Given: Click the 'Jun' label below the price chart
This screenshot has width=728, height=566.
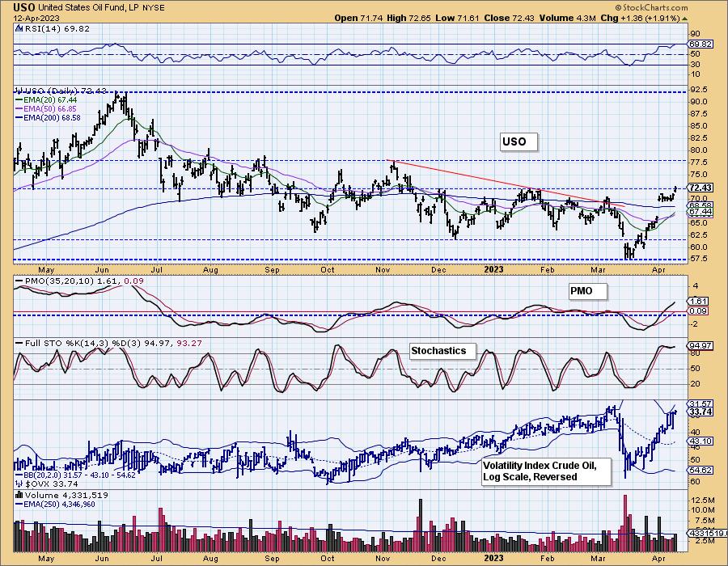Looking at the screenshot, I should [x=102, y=270].
